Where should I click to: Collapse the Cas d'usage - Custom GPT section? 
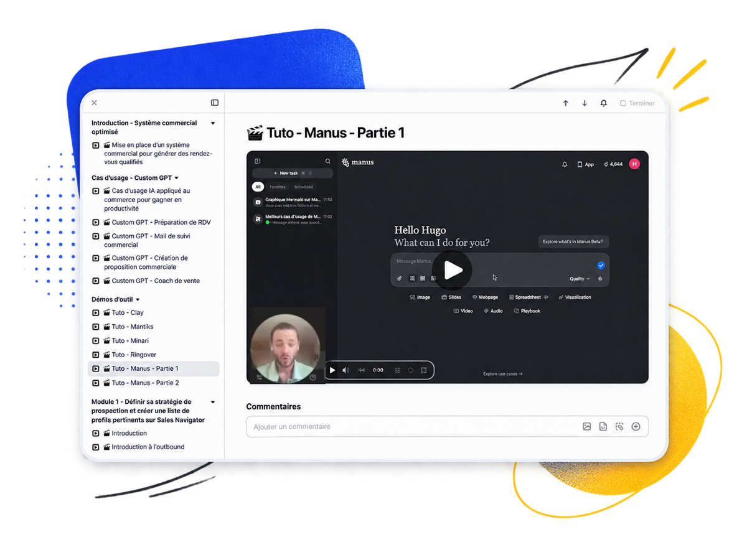[177, 178]
